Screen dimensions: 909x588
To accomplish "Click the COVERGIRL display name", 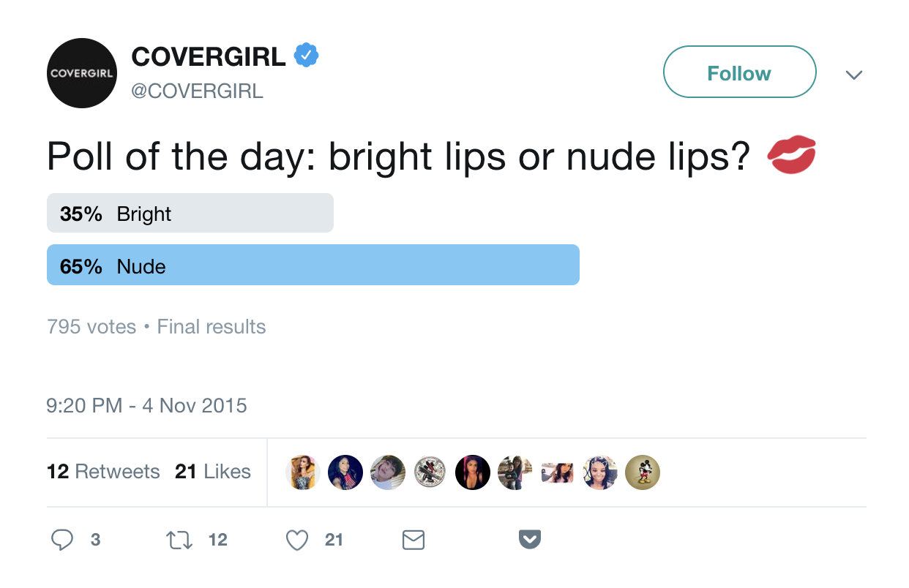I will (208, 56).
